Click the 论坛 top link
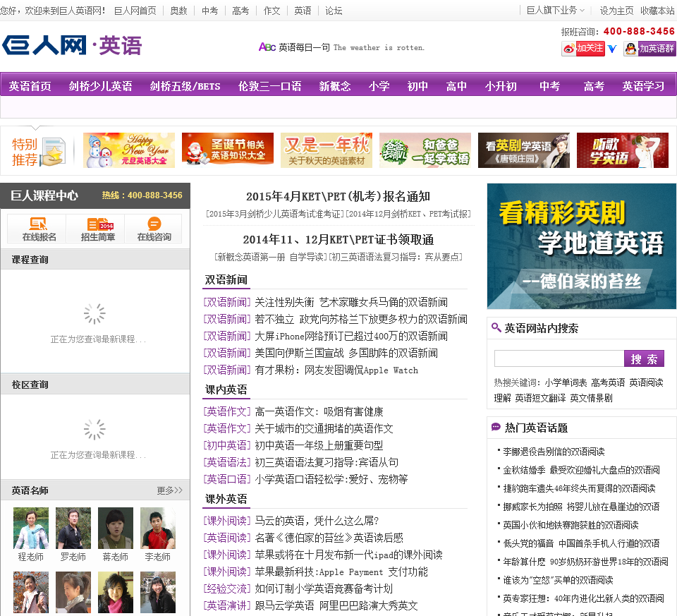This screenshot has width=677, height=616. 334,11
